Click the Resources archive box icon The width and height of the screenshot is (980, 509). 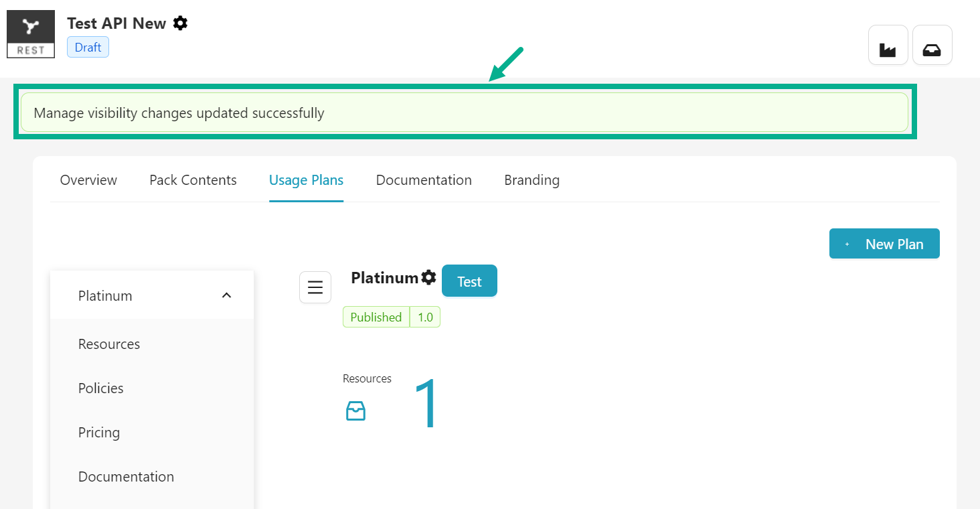click(x=355, y=411)
